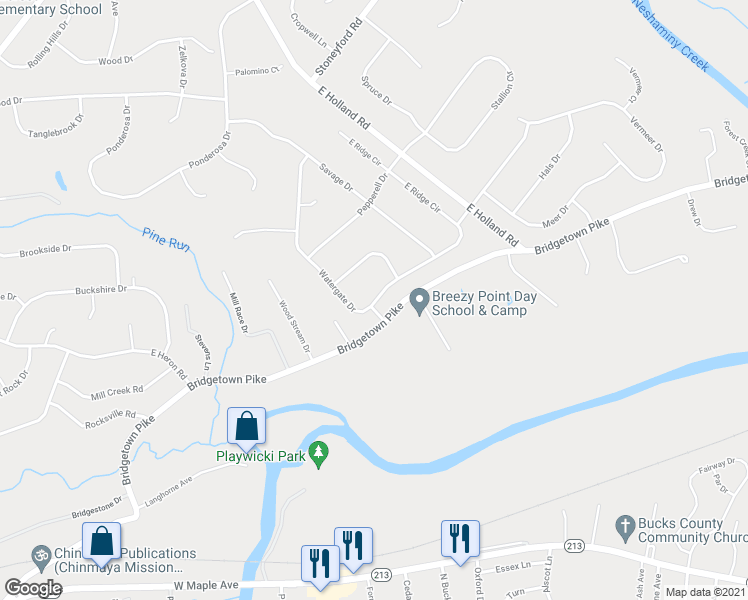Click the Map data ©2021 attribution
748x600 pixels.
pyautogui.click(x=705, y=593)
